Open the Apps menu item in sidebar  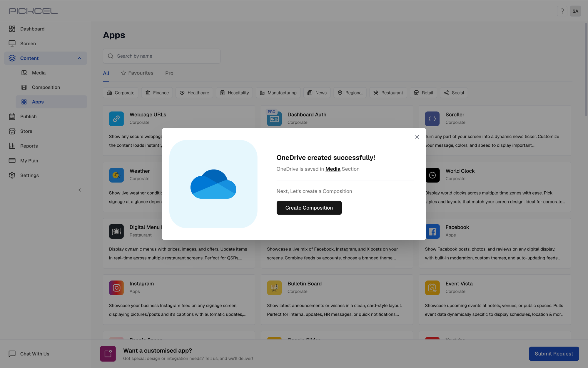tap(51, 102)
